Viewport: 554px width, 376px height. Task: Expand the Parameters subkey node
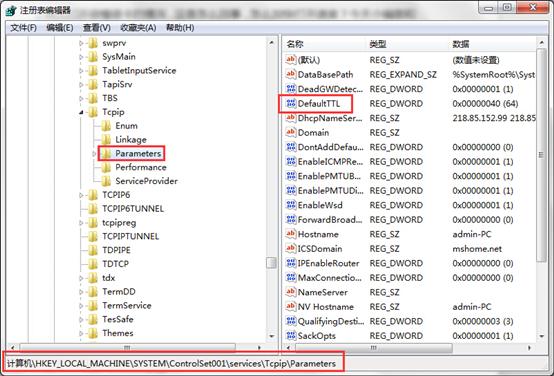[x=94, y=154]
